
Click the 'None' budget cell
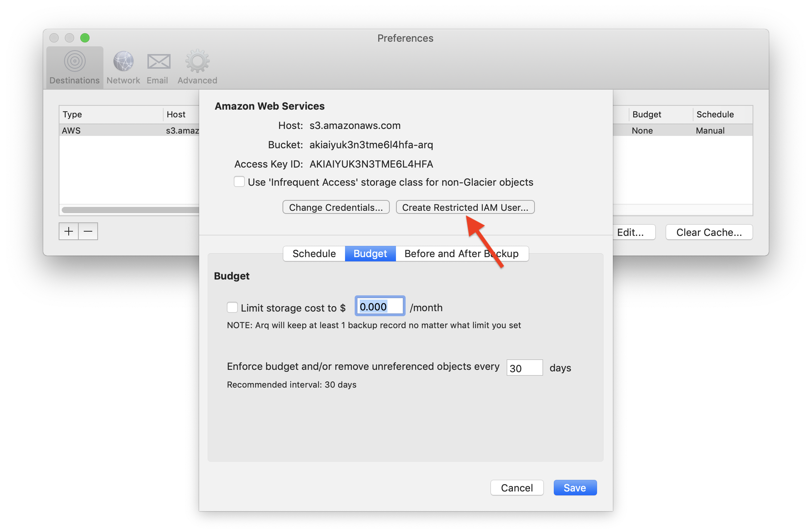pos(642,130)
